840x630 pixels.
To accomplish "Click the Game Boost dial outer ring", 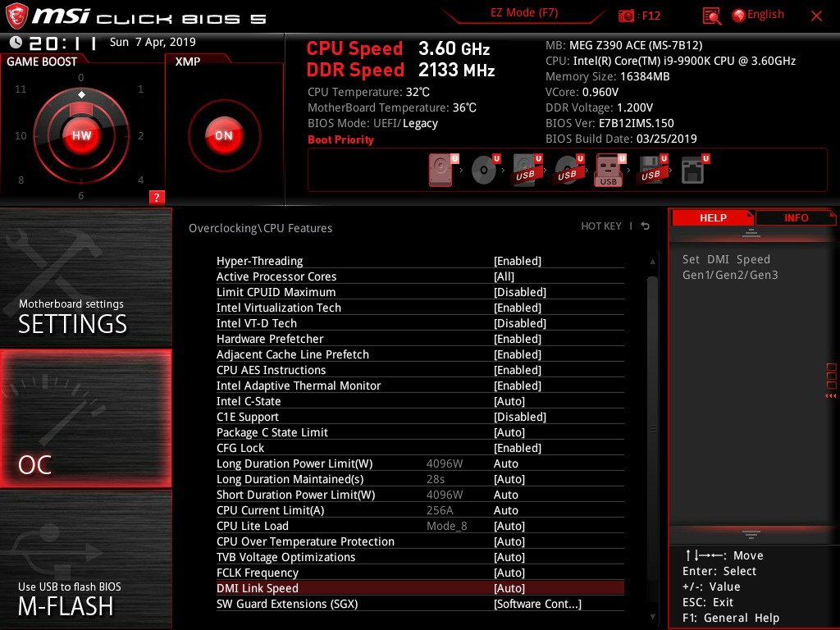I will pos(81,135).
